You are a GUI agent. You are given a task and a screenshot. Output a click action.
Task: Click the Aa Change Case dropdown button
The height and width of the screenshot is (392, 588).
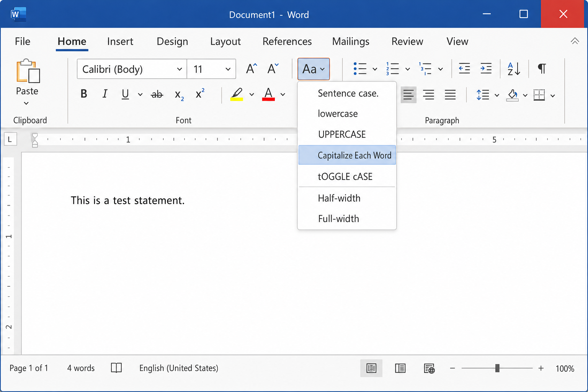click(314, 69)
